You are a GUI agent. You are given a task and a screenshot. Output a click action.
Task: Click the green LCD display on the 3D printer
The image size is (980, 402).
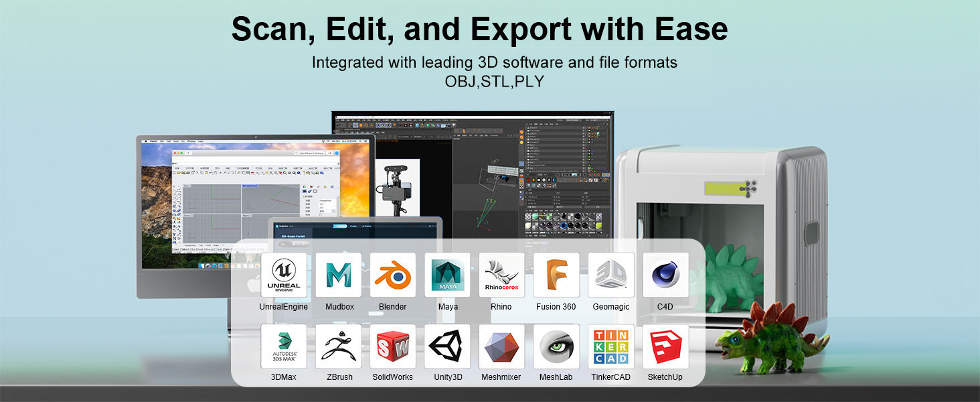(x=720, y=188)
